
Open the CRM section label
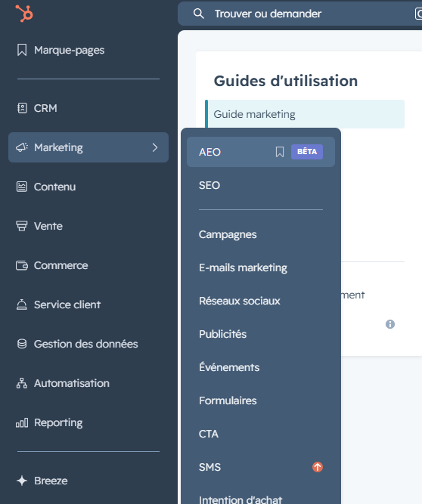point(45,108)
